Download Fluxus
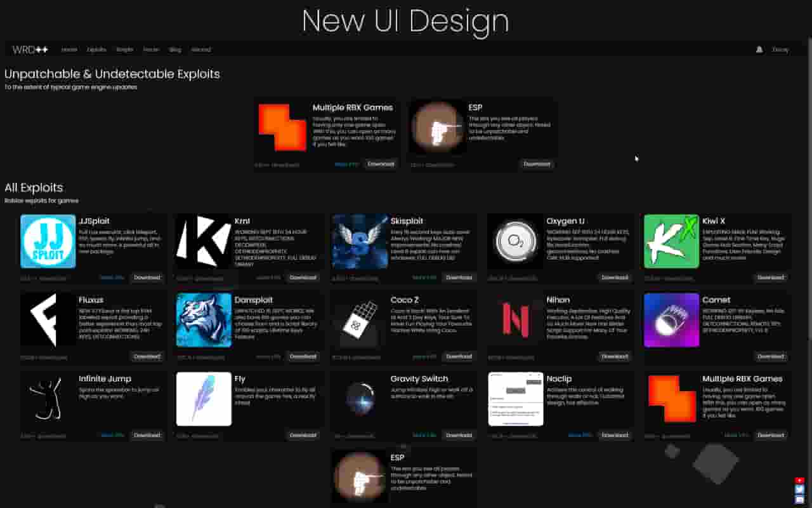 (x=147, y=356)
